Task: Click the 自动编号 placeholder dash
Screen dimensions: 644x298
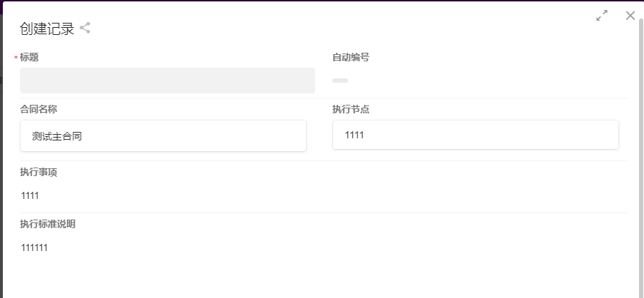Action: pos(340,81)
